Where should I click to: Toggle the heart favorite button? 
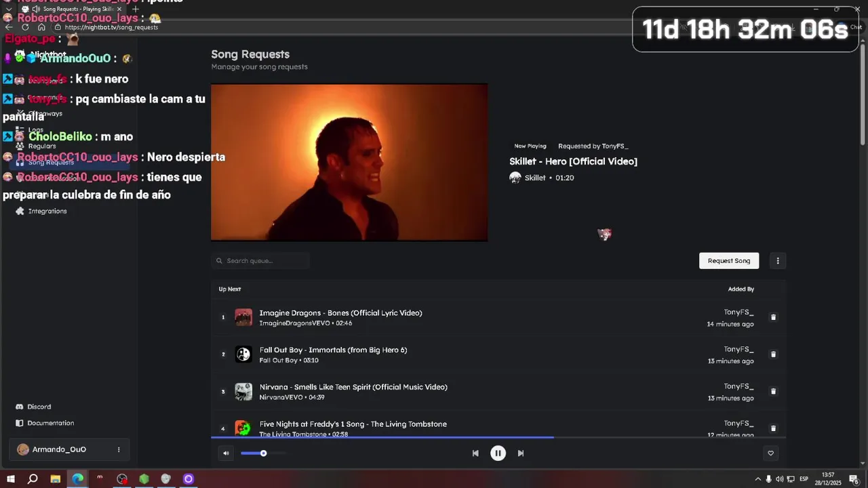point(770,453)
